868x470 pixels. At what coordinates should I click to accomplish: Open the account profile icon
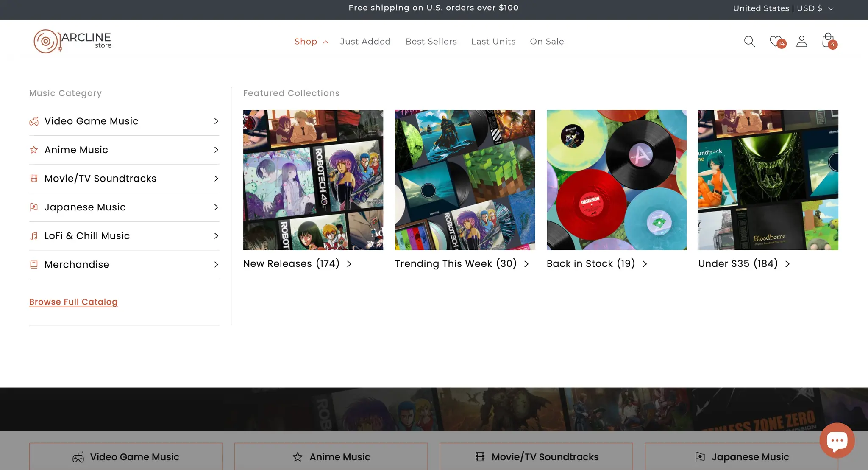[x=801, y=41]
